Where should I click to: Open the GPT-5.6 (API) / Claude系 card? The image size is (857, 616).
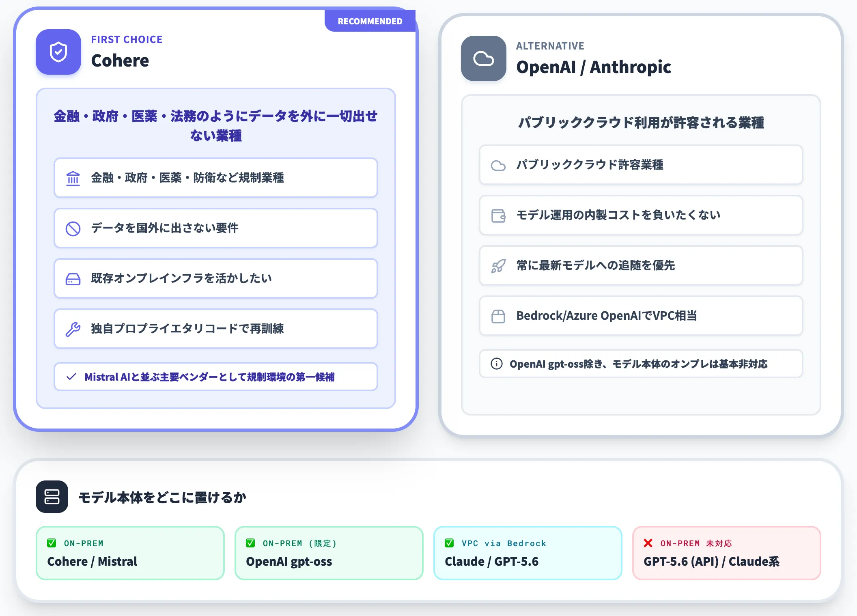pyautogui.click(x=727, y=553)
